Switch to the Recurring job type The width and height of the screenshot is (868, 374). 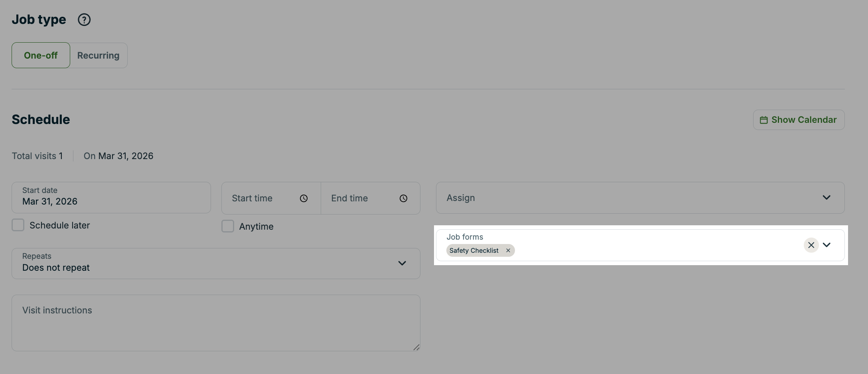[x=98, y=55]
